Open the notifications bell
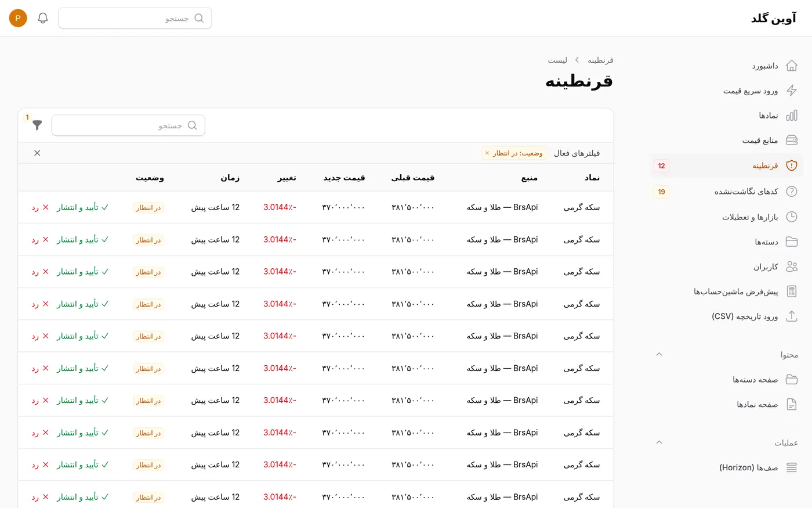This screenshot has height=508, width=812. coord(43,18)
